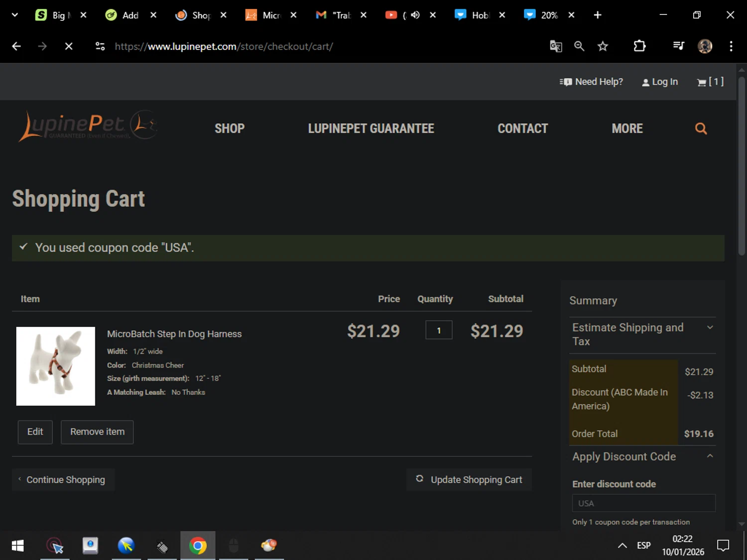Translate this page icon
The width and height of the screenshot is (747, 560).
(556, 46)
